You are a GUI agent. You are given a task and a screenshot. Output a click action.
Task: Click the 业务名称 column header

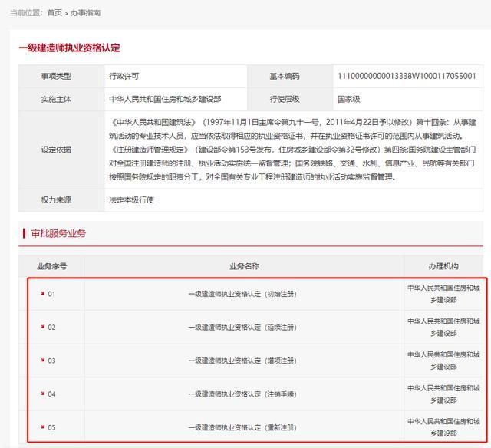tap(244, 266)
